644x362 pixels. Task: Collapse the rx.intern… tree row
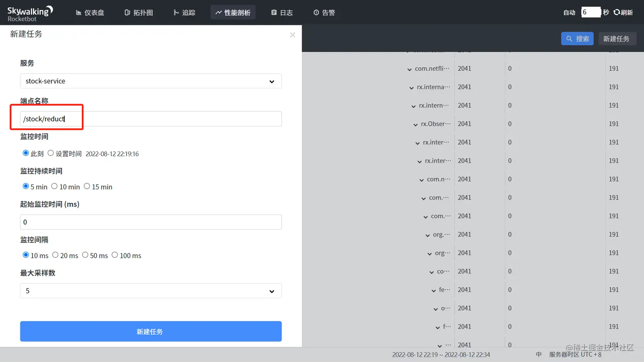[414, 106]
